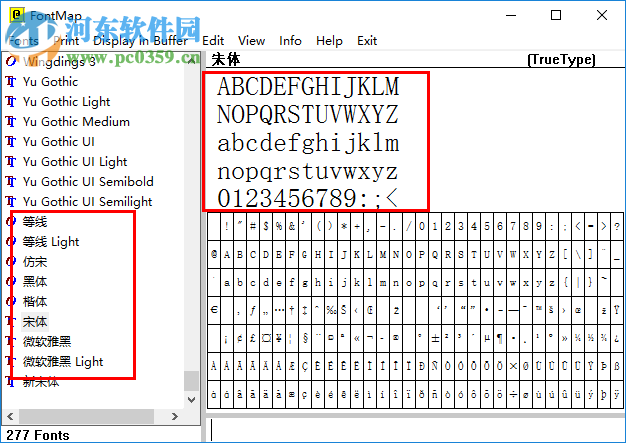Click the question mark ? character cell
This screenshot has height=443, width=626.
[x=617, y=226]
